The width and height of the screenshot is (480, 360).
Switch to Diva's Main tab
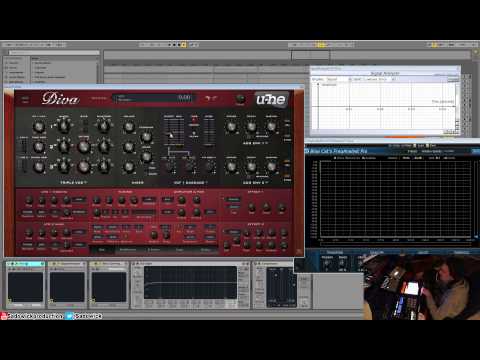pyautogui.click(x=102, y=249)
